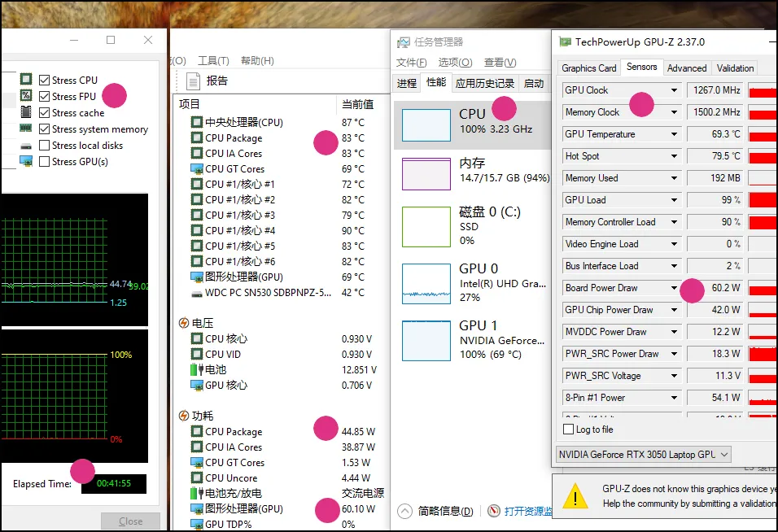Enable Stress local disks checkbox

click(x=44, y=146)
